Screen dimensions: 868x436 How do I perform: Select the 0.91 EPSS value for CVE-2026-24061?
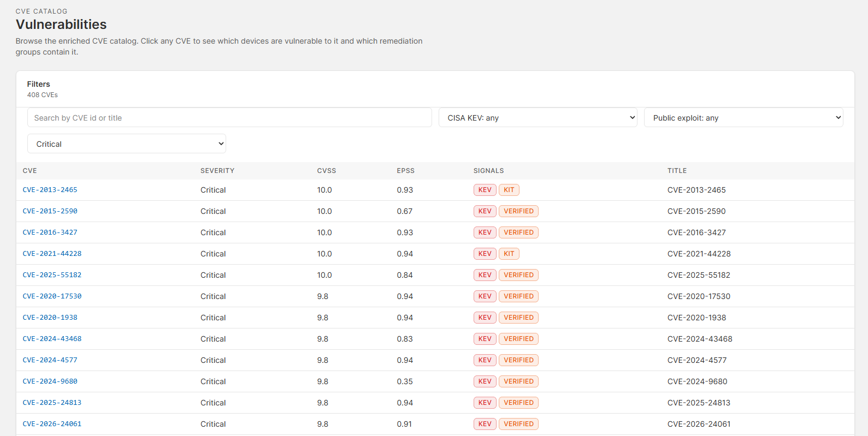[x=405, y=424]
